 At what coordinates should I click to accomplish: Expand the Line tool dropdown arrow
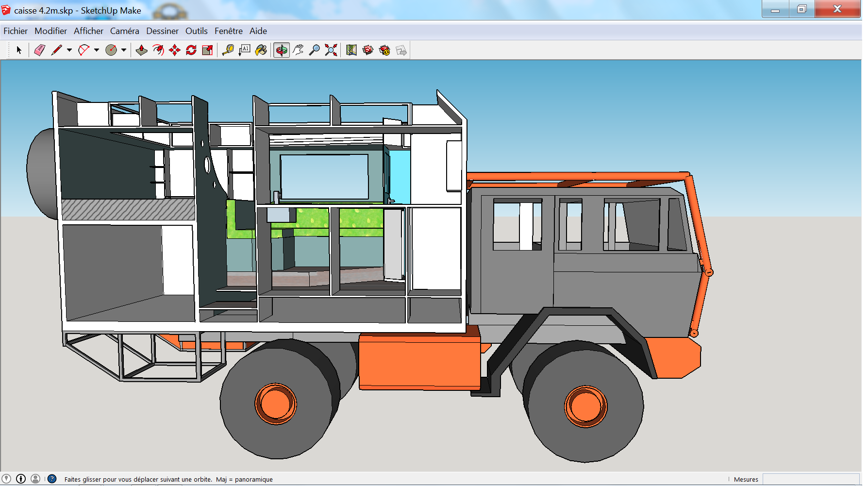pyautogui.click(x=69, y=50)
